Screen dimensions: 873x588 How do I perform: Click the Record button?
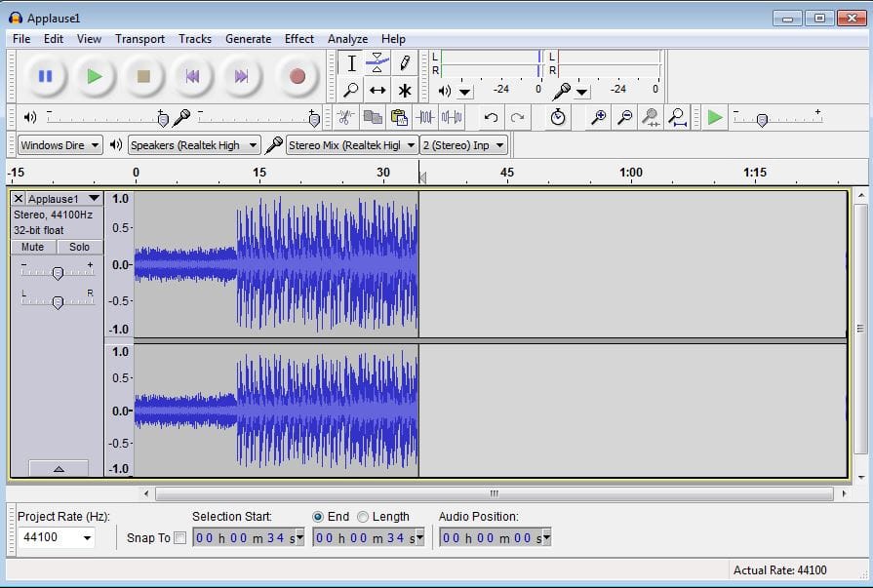(x=297, y=76)
